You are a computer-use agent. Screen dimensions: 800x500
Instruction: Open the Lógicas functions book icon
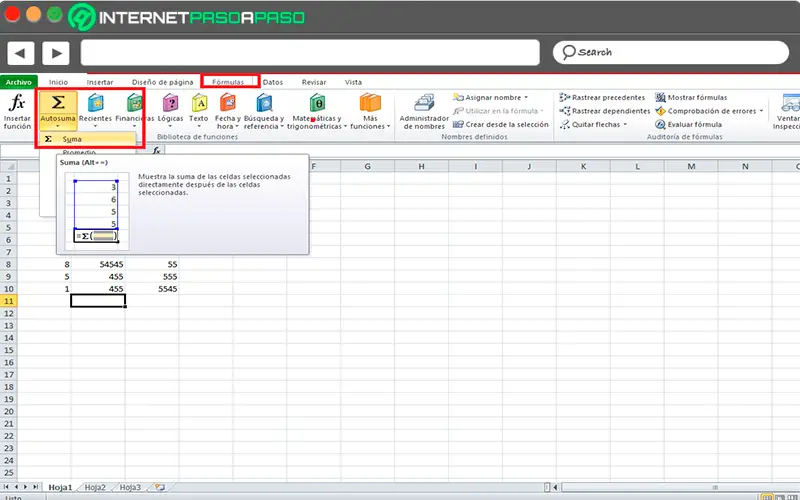pos(170,103)
